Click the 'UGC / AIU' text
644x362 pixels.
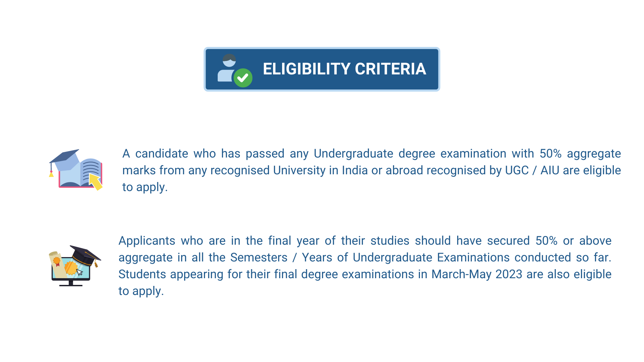click(532, 170)
